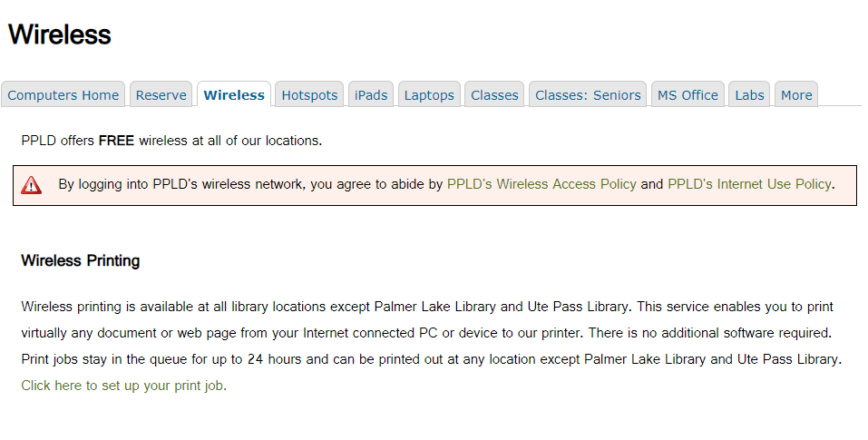Click here to set up print job link

(x=122, y=386)
